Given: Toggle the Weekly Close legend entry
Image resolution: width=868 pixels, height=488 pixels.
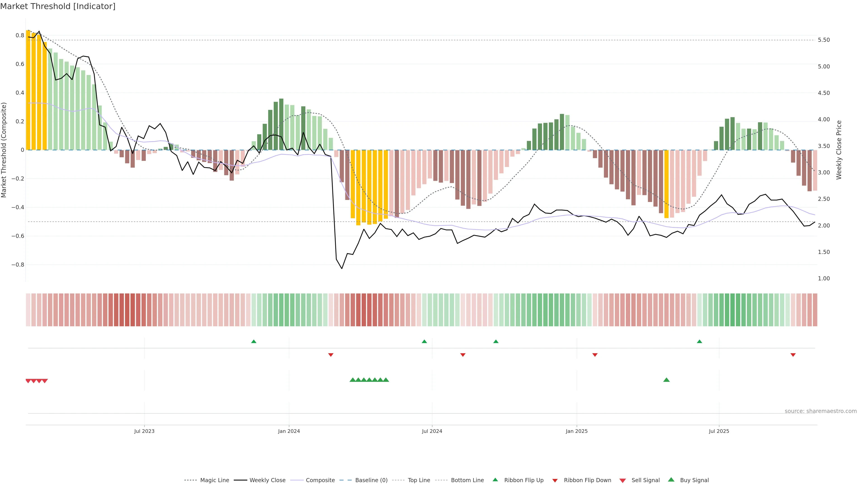Looking at the screenshot, I should click(x=267, y=480).
